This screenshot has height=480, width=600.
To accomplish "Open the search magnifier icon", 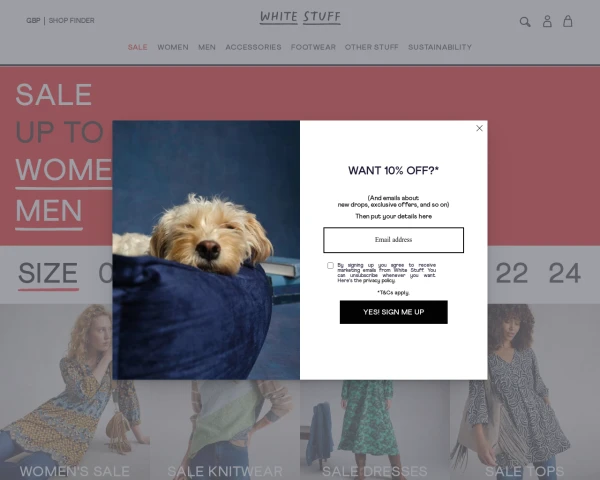I will [525, 22].
